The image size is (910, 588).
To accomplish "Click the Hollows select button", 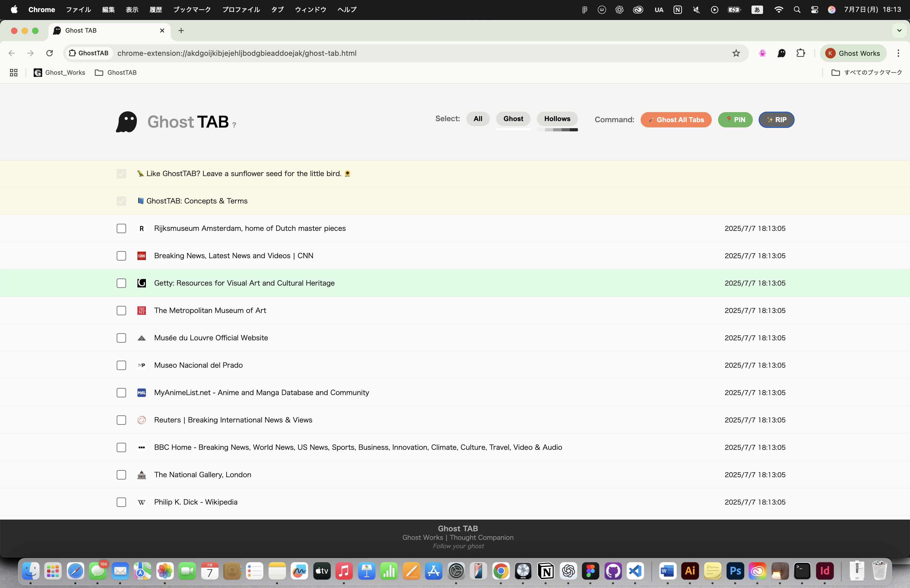I will coord(557,119).
